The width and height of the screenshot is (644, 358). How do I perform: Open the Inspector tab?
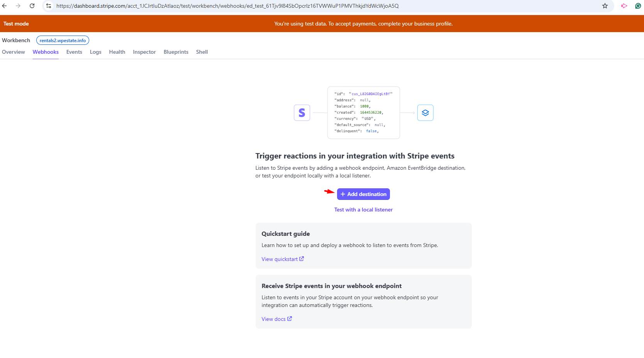click(x=144, y=52)
